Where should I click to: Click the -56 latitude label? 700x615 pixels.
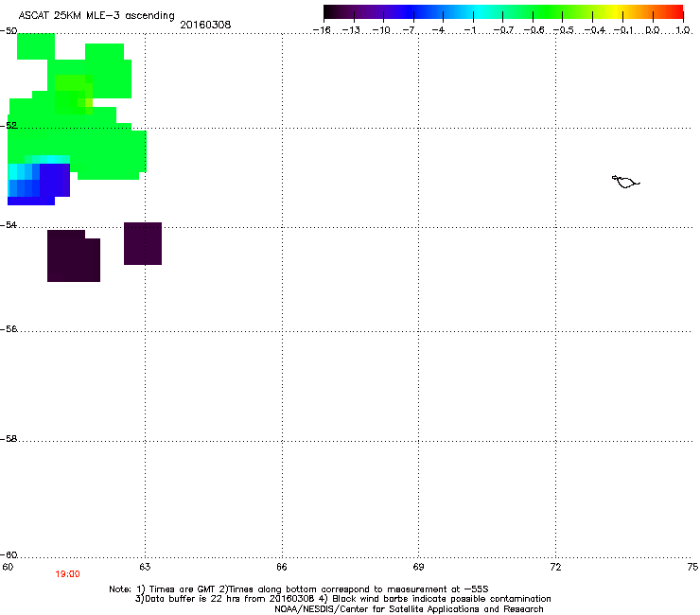tap(9, 328)
